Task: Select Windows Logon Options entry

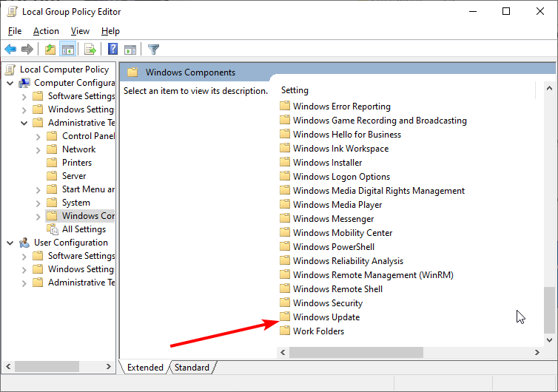Action: pyautogui.click(x=341, y=177)
